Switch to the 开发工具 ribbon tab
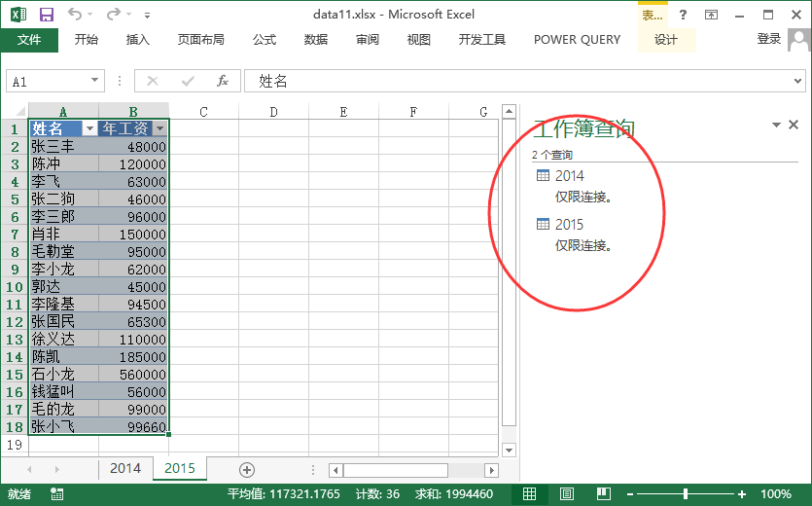The height and width of the screenshot is (506, 812). tap(481, 39)
